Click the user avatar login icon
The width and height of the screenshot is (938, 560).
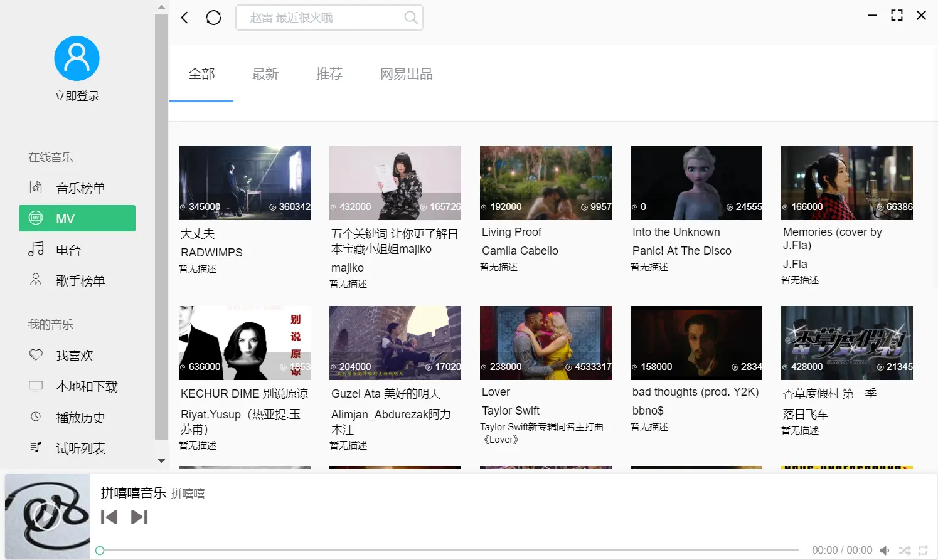pos(77,58)
